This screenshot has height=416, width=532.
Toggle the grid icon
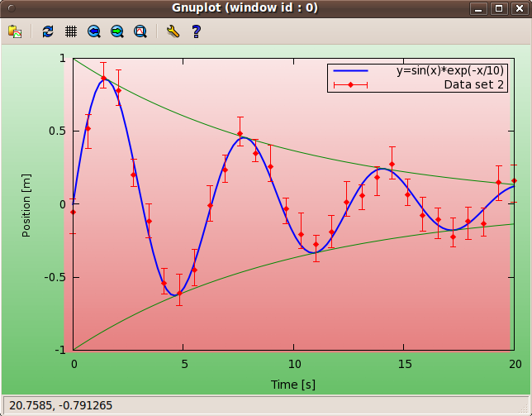[x=71, y=31]
